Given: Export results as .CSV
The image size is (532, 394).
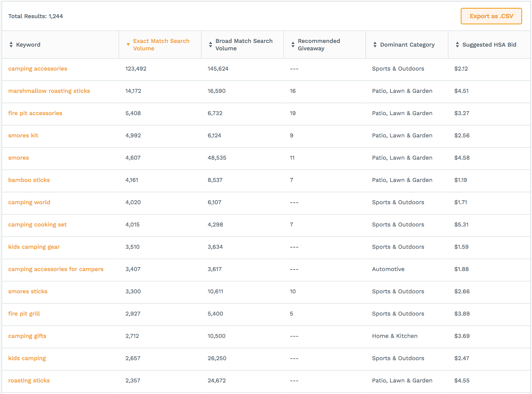Looking at the screenshot, I should (x=491, y=16).
